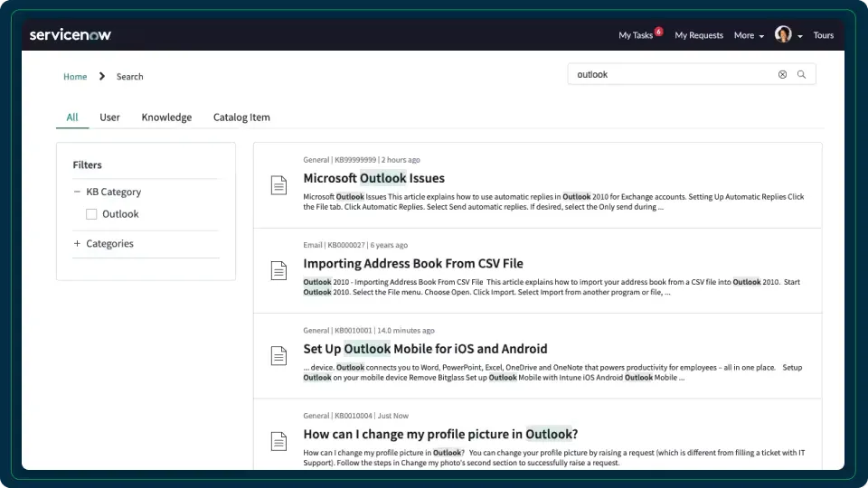The image size is (868, 488).
Task: Click the Importing Address Book description snippet
Action: (552, 287)
